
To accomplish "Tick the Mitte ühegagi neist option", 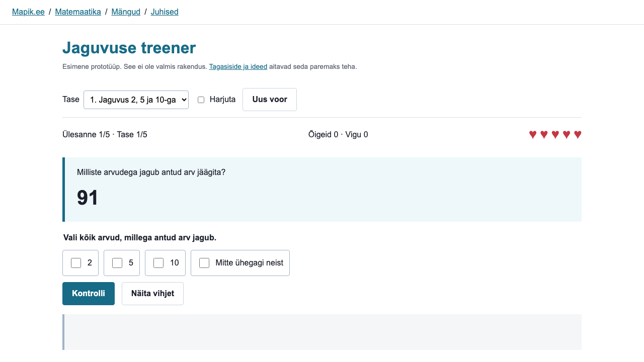I will pyautogui.click(x=204, y=263).
